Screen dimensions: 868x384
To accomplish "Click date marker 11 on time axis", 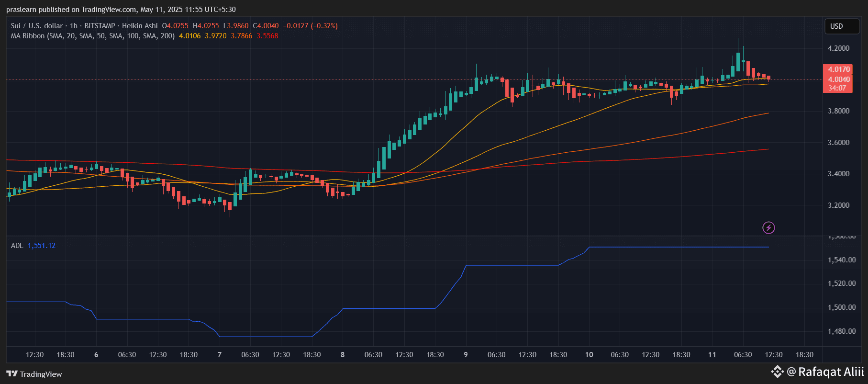I will pyautogui.click(x=712, y=355).
